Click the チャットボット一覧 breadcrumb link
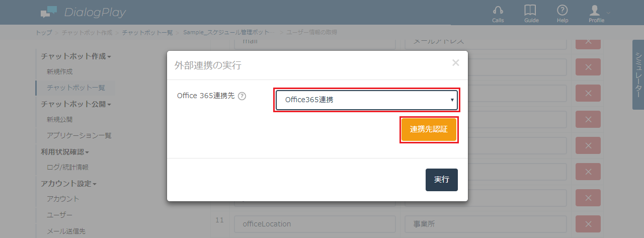The image size is (644, 238). [147, 32]
